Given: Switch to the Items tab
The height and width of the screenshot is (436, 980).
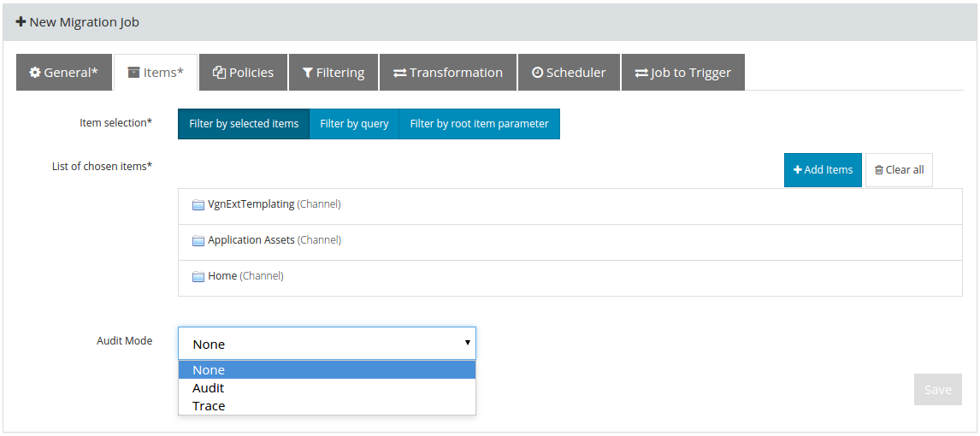Looking at the screenshot, I should pyautogui.click(x=156, y=73).
